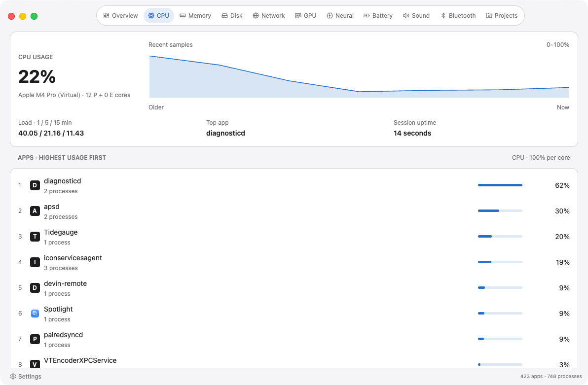Click the Tidegauge 20% usage value
Viewport: 588px width, 385px height.
[562, 237]
